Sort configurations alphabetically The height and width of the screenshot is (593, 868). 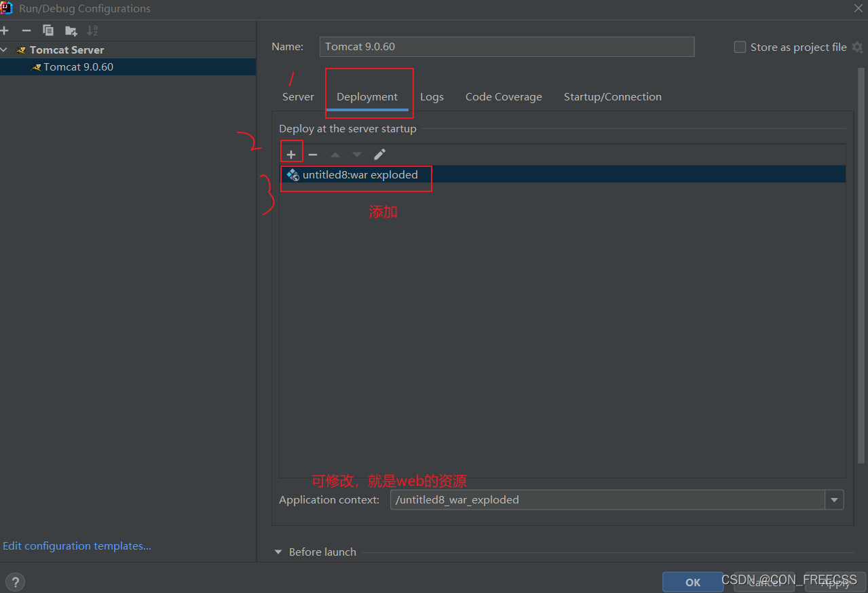(x=93, y=31)
